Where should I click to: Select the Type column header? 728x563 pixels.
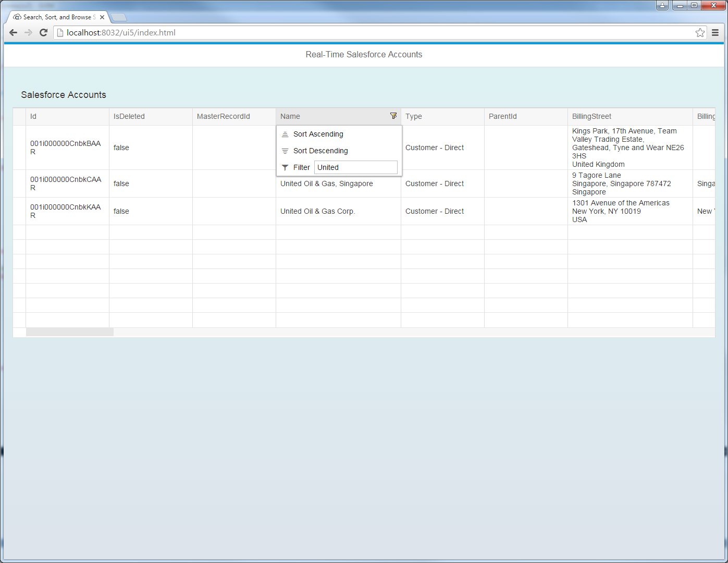pos(414,116)
